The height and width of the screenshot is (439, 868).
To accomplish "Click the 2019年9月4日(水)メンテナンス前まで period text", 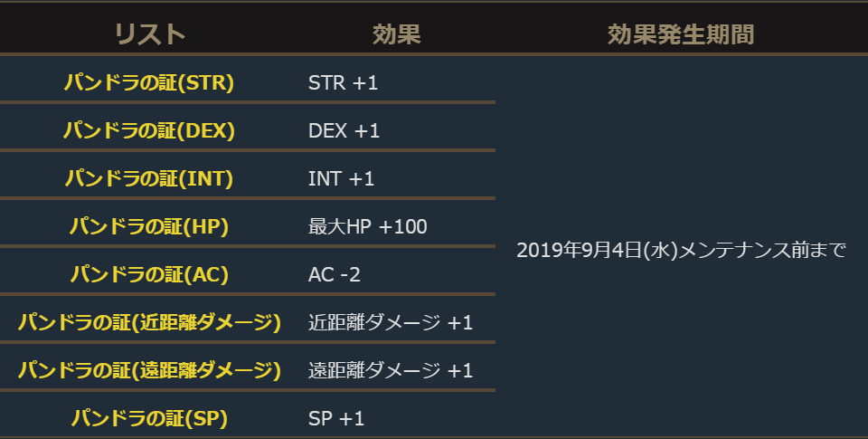I will [x=681, y=251].
